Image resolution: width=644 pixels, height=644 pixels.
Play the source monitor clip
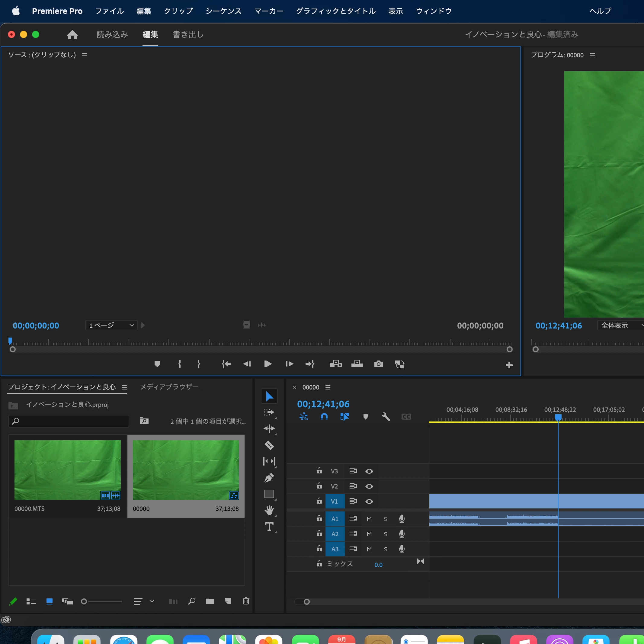pyautogui.click(x=268, y=364)
